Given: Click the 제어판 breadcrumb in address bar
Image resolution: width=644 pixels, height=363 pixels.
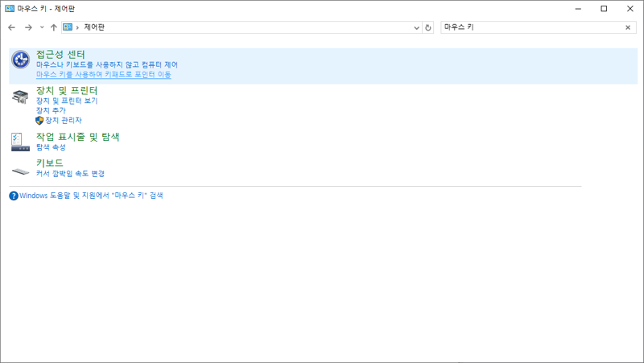Looking at the screenshot, I should coord(94,27).
